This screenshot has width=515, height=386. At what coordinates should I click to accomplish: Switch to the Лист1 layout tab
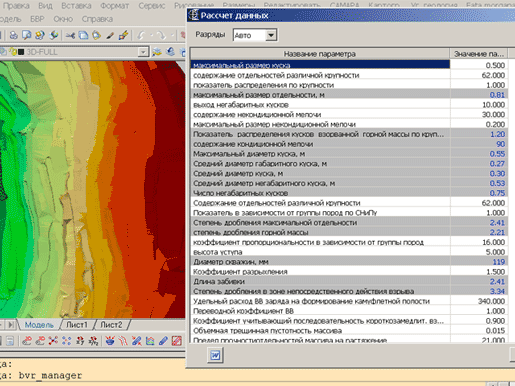click(77, 324)
